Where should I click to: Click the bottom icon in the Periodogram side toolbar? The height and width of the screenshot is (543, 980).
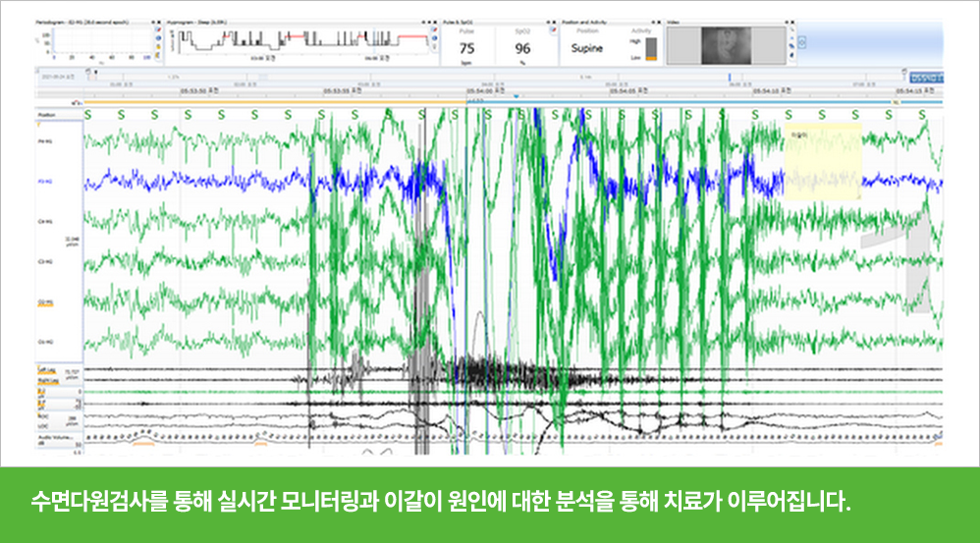158,55
